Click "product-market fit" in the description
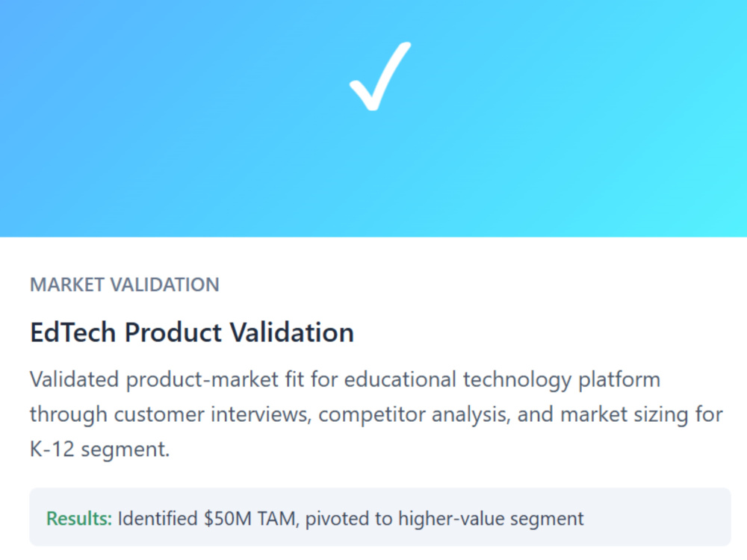 pyautogui.click(x=215, y=379)
